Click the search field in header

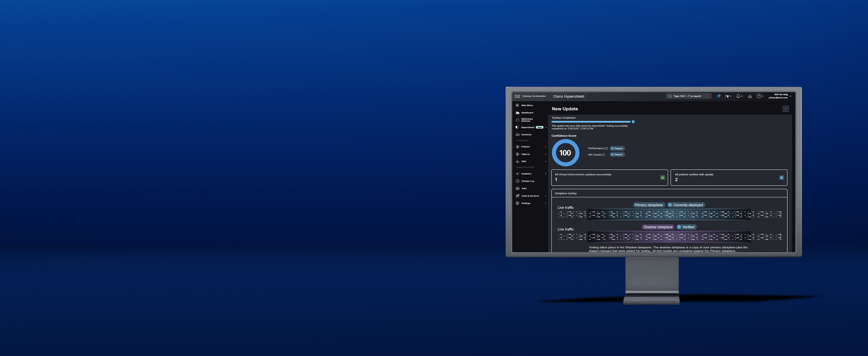[688, 96]
